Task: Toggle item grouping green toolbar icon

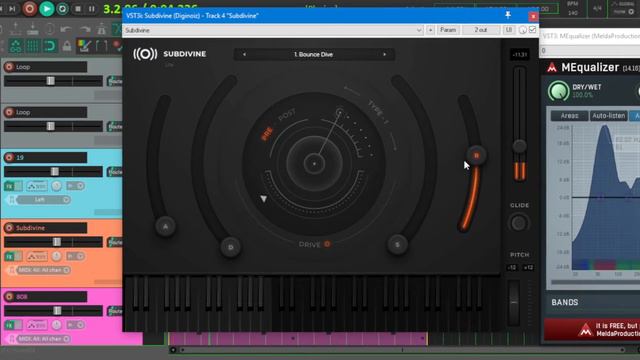Action: click(16, 46)
